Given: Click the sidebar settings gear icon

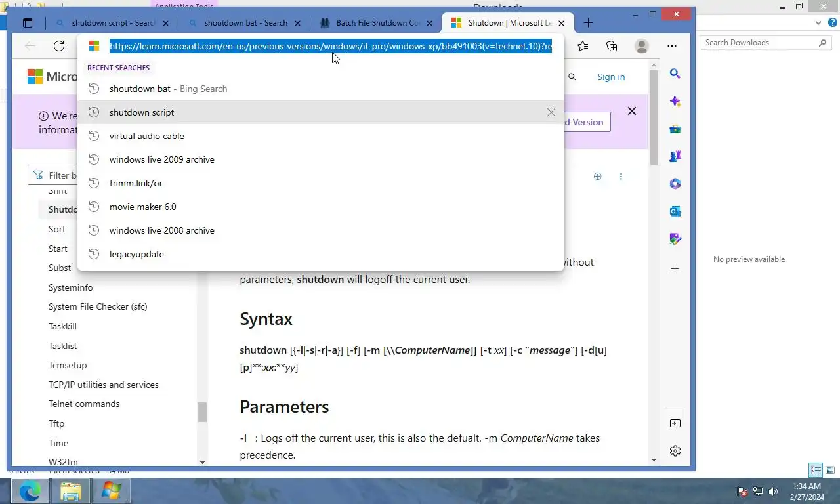Looking at the screenshot, I should 675,451.
